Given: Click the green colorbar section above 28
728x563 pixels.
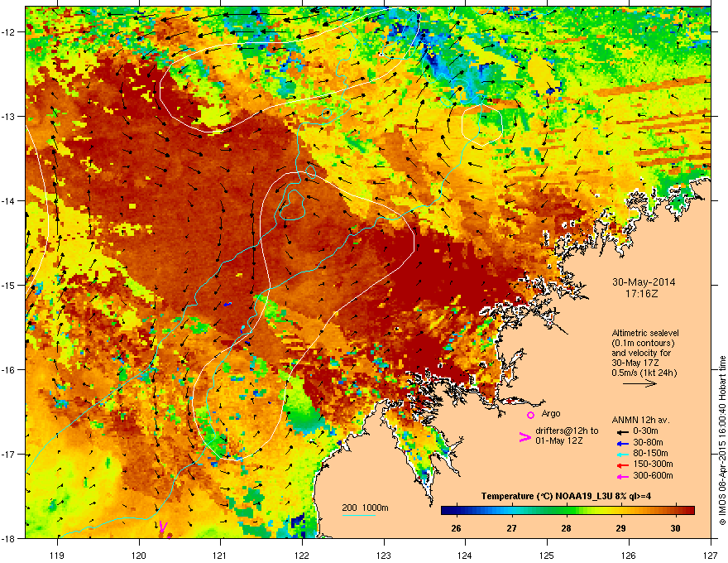Looking at the screenshot, I should (566, 511).
